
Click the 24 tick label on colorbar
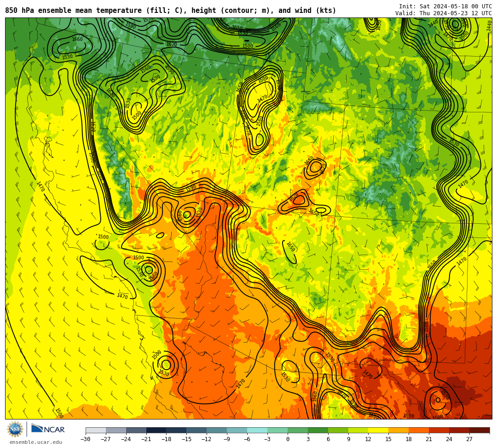click(449, 439)
